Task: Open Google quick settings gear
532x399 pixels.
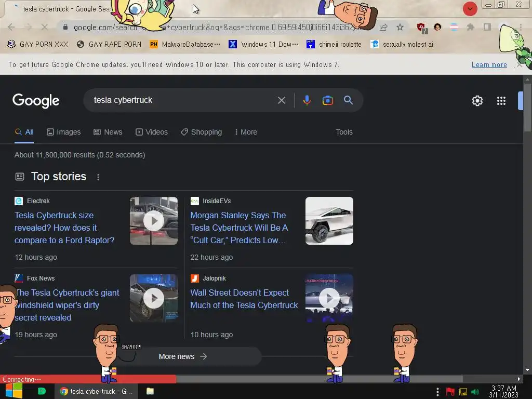Action: coord(477,101)
